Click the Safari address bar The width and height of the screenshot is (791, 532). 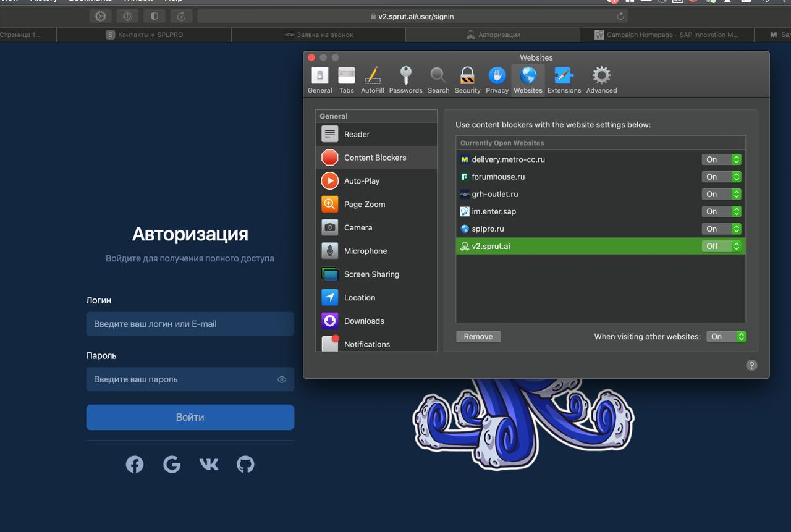click(412, 17)
